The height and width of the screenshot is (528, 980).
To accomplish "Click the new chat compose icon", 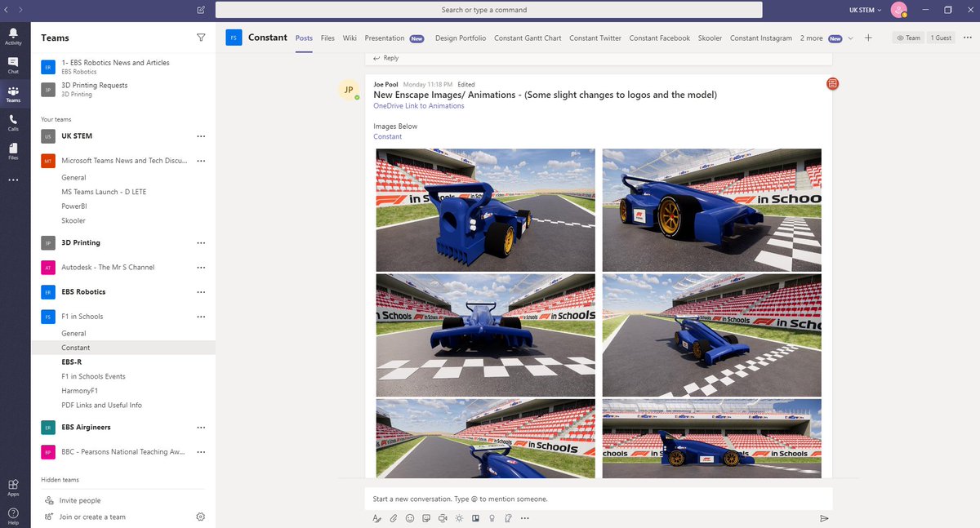I will [201, 10].
